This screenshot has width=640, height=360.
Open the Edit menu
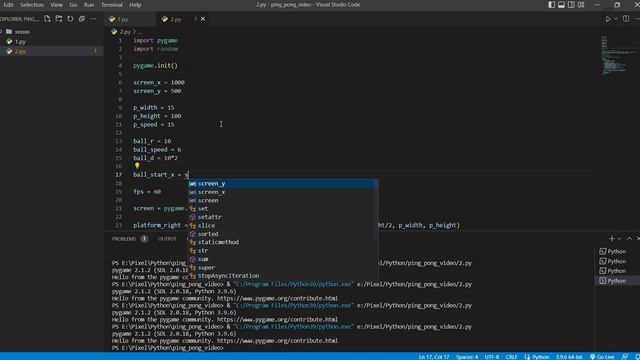tap(8, 5)
